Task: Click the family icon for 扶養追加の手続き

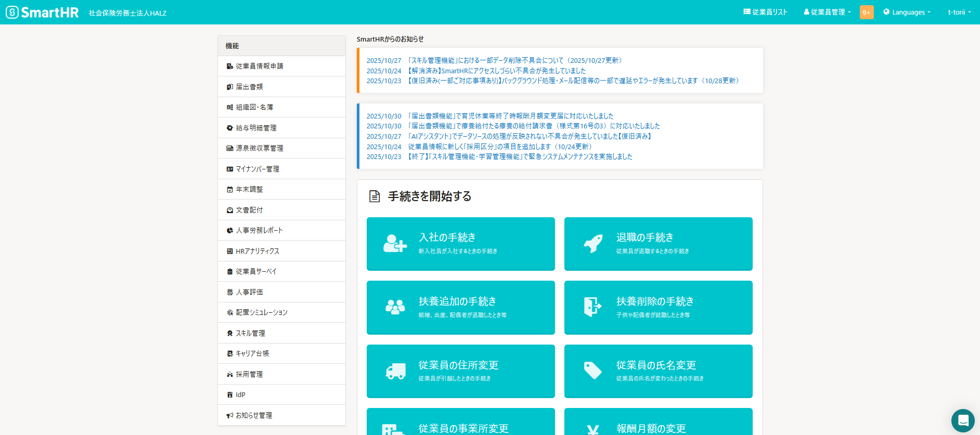Action: (395, 307)
